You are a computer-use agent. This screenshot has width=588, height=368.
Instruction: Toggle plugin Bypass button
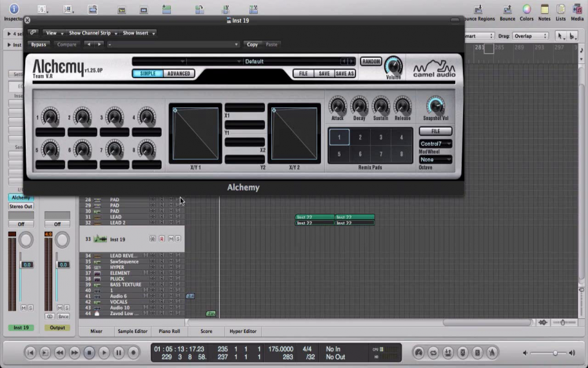[x=38, y=45]
